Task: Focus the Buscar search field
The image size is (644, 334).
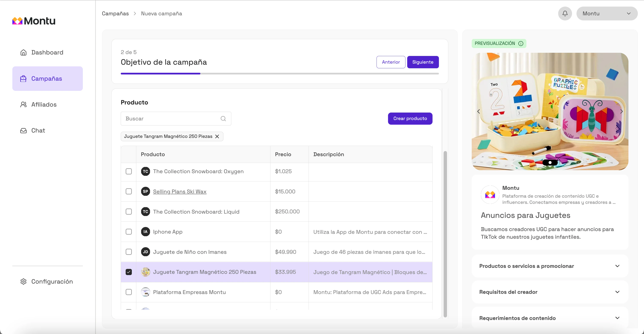Action: tap(176, 119)
